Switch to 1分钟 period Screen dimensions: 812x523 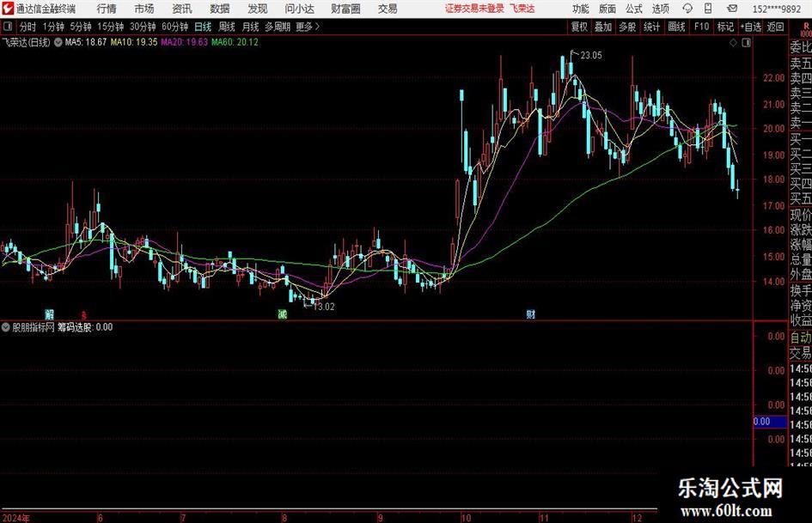coord(52,27)
